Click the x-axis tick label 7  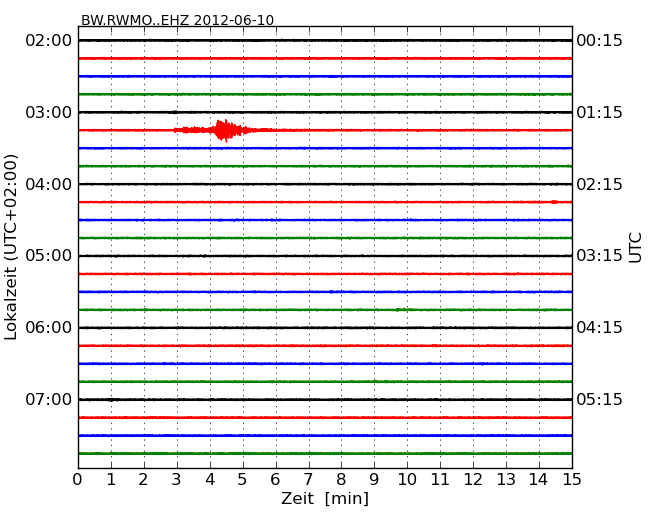tap(308, 480)
